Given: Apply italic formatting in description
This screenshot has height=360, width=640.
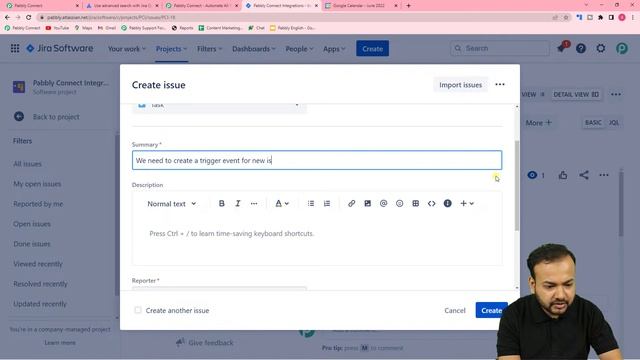Looking at the screenshot, I should tap(238, 203).
